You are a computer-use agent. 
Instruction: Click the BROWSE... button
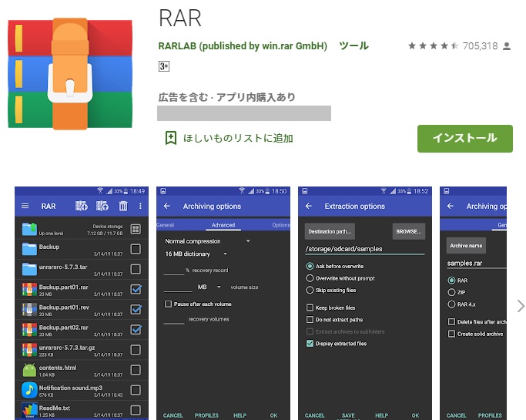(409, 231)
